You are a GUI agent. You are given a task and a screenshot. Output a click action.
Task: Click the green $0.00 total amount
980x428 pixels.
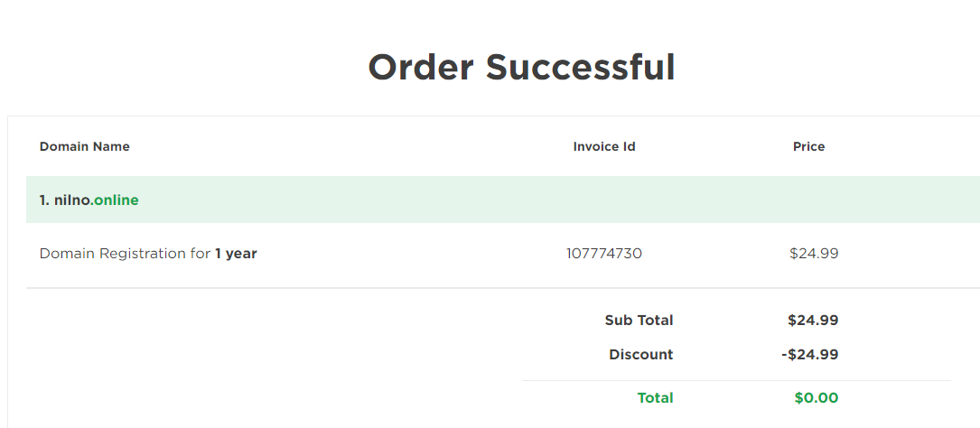pyautogui.click(x=817, y=397)
